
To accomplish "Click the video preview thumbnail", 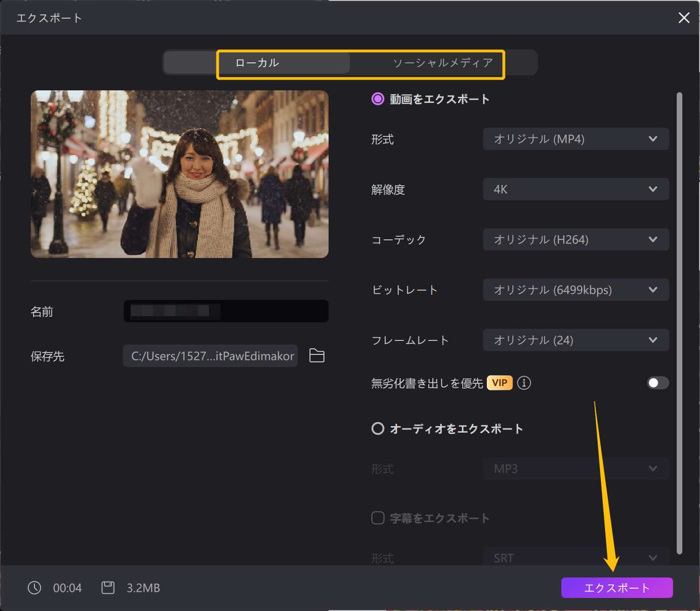I will tap(180, 174).
